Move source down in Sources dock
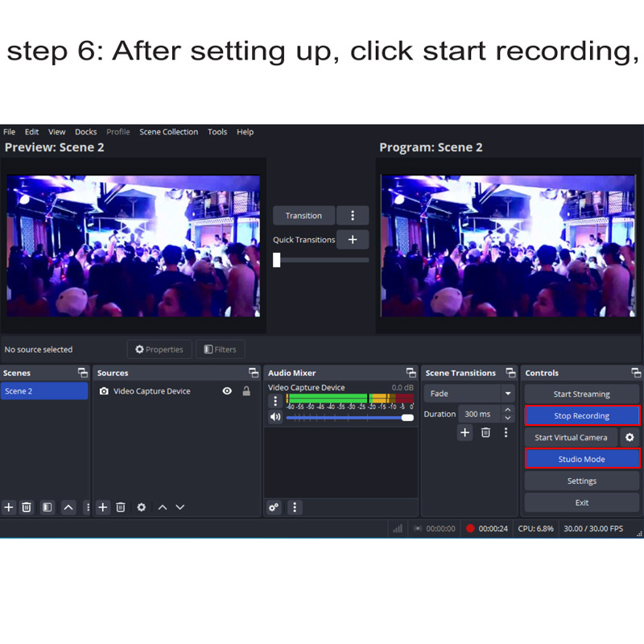Image resolution: width=644 pixels, height=644 pixels. 180,507
